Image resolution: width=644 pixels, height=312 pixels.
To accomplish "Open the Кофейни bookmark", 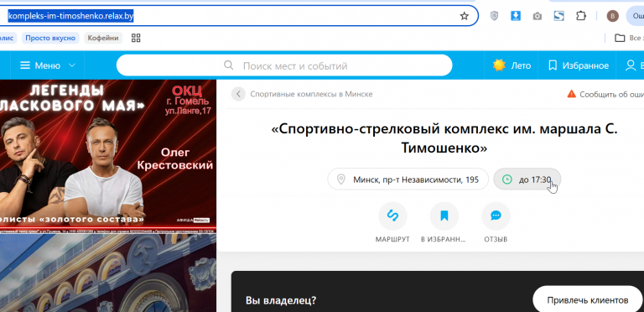I will (104, 39).
